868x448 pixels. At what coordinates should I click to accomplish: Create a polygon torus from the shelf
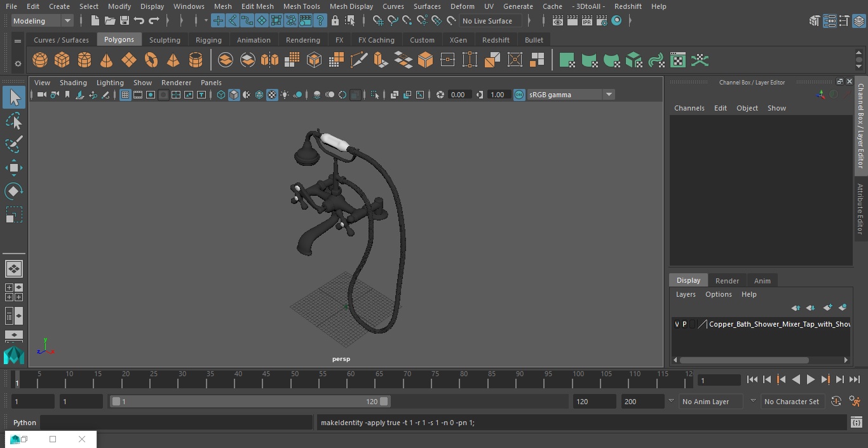click(x=151, y=60)
